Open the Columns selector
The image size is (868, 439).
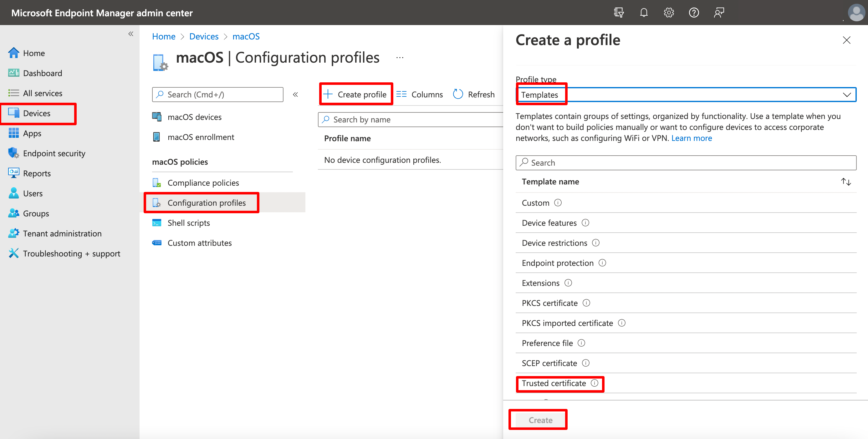pyautogui.click(x=420, y=95)
